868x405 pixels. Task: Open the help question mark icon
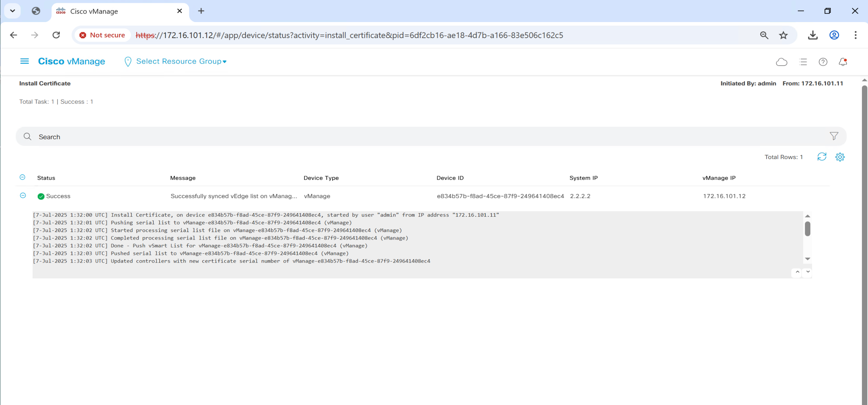pyautogui.click(x=823, y=62)
